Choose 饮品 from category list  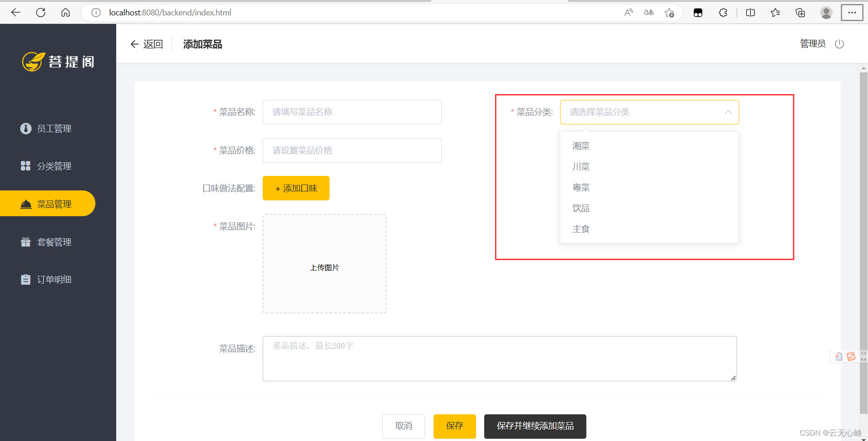point(649,209)
